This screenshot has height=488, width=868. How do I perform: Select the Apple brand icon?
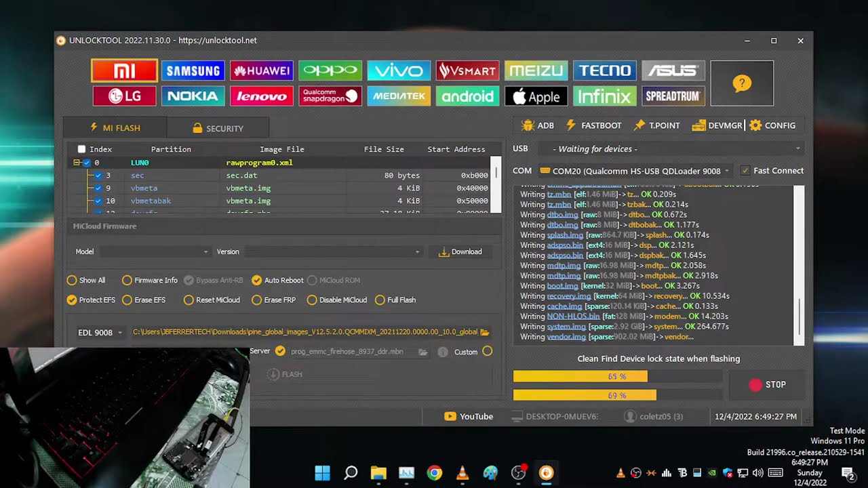[x=536, y=96]
